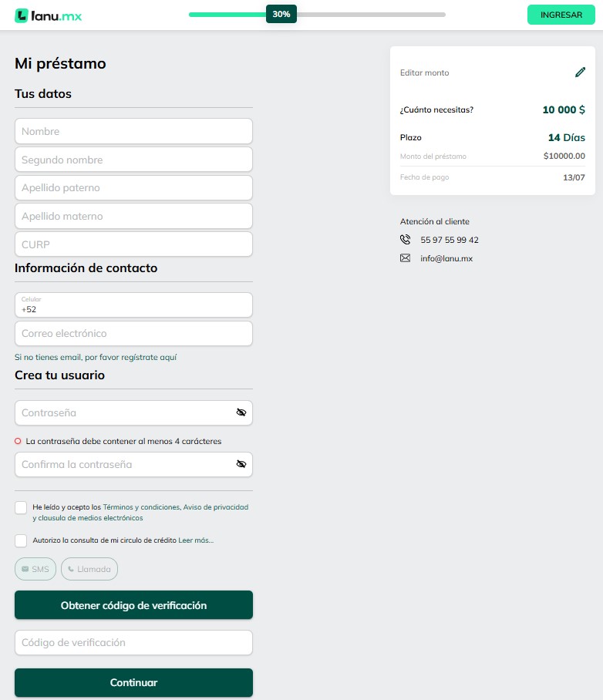
Task: Click the Continuar button
Action: [x=133, y=682]
